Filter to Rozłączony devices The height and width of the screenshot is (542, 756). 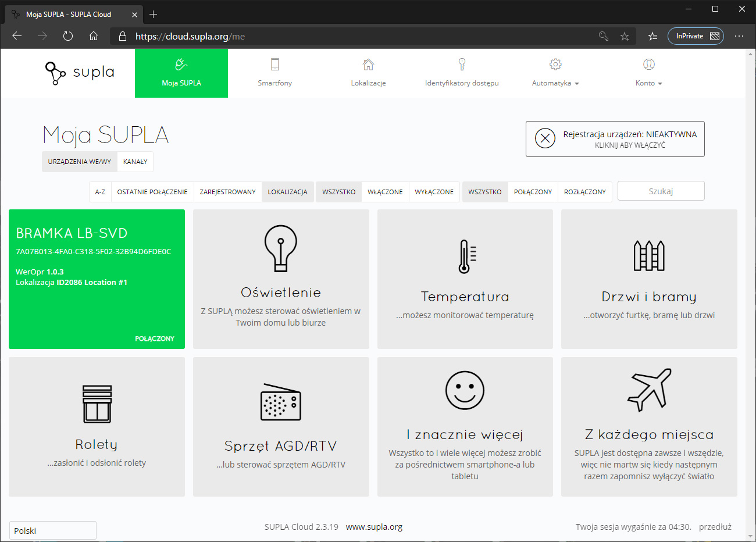[585, 192]
